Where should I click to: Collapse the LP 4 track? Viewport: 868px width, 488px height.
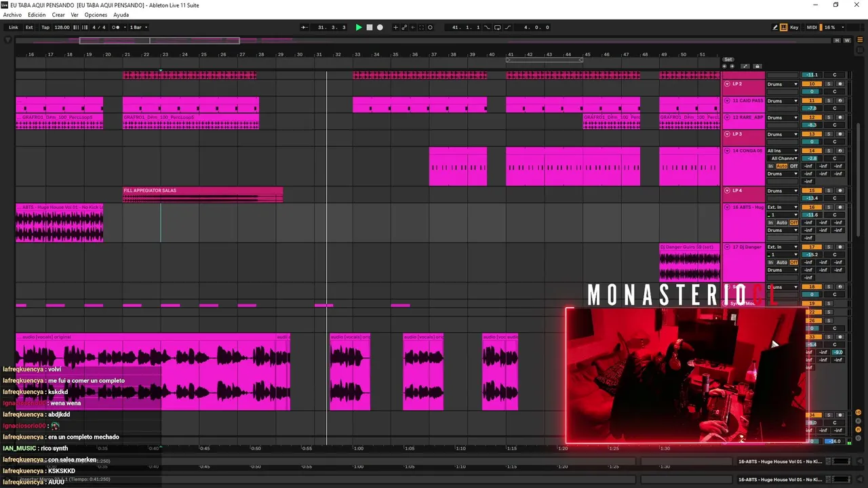point(727,191)
